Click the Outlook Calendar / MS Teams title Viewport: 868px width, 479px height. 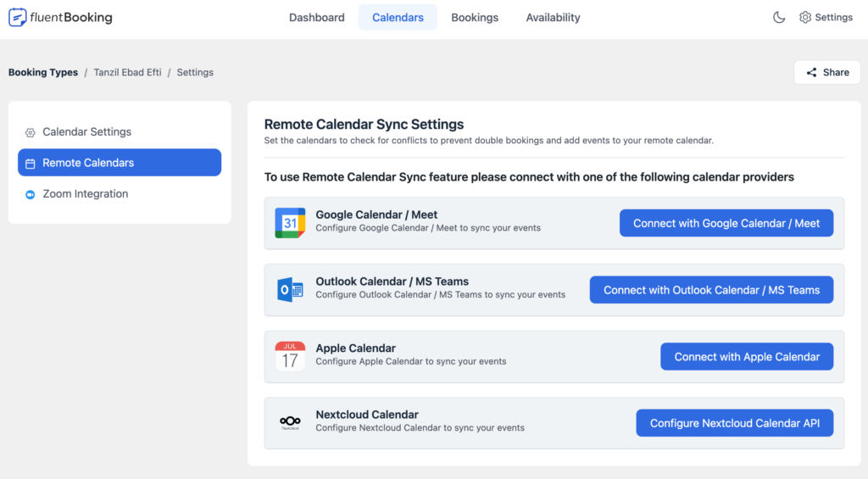tap(392, 281)
